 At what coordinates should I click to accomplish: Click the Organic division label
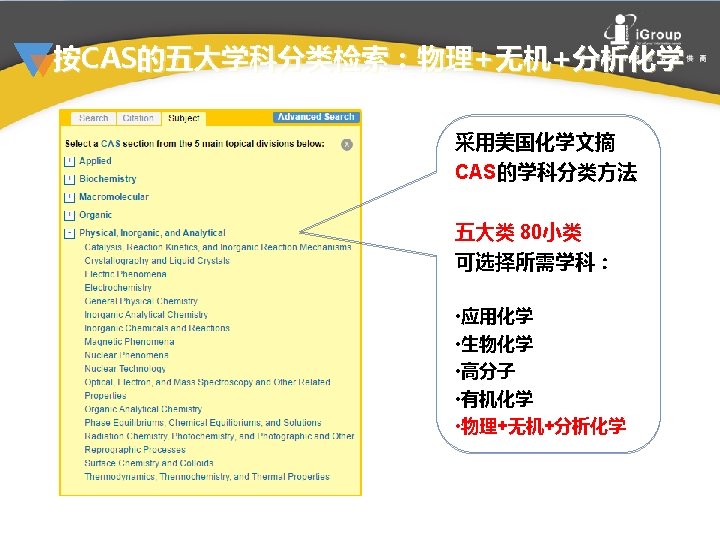coord(96,215)
